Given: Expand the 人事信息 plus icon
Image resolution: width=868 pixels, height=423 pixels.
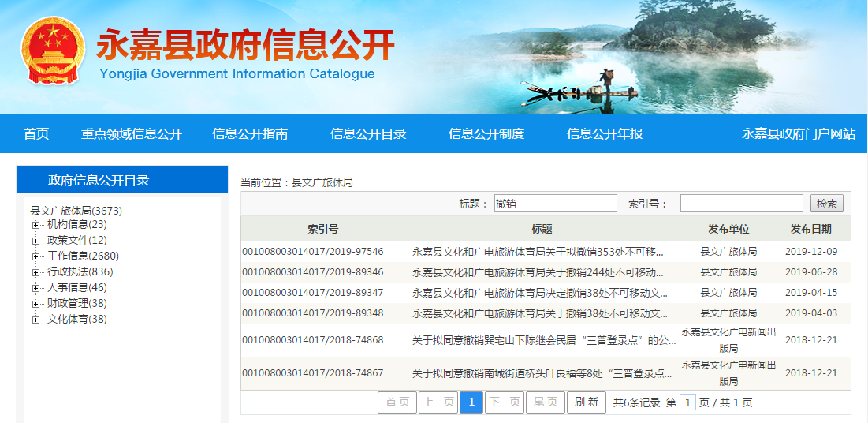Looking at the screenshot, I should click(x=35, y=288).
